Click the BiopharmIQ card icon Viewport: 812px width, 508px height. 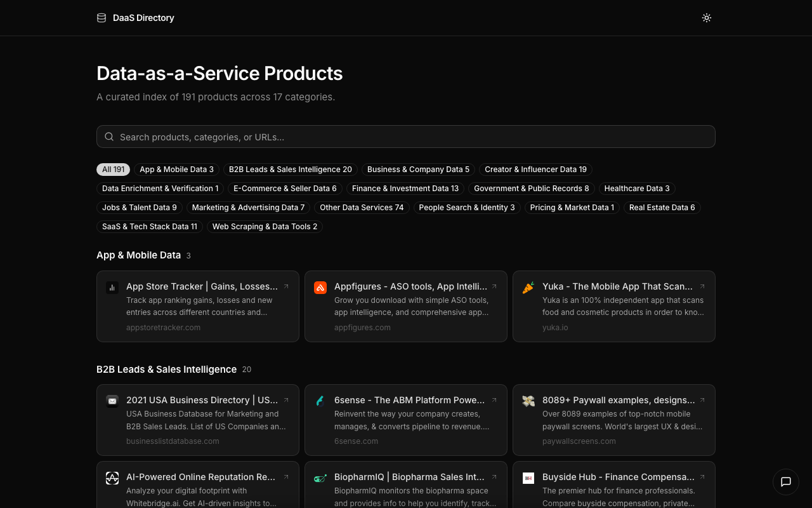(x=320, y=478)
